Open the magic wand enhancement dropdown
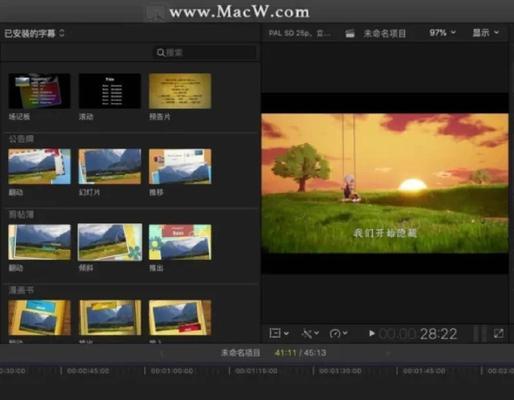This screenshot has height=400, width=514. 310,333
